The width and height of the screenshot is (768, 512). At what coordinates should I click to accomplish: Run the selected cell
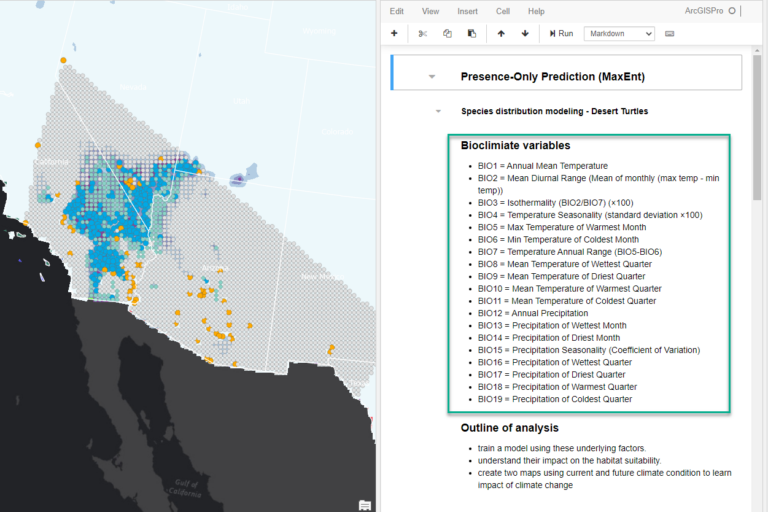(x=561, y=34)
